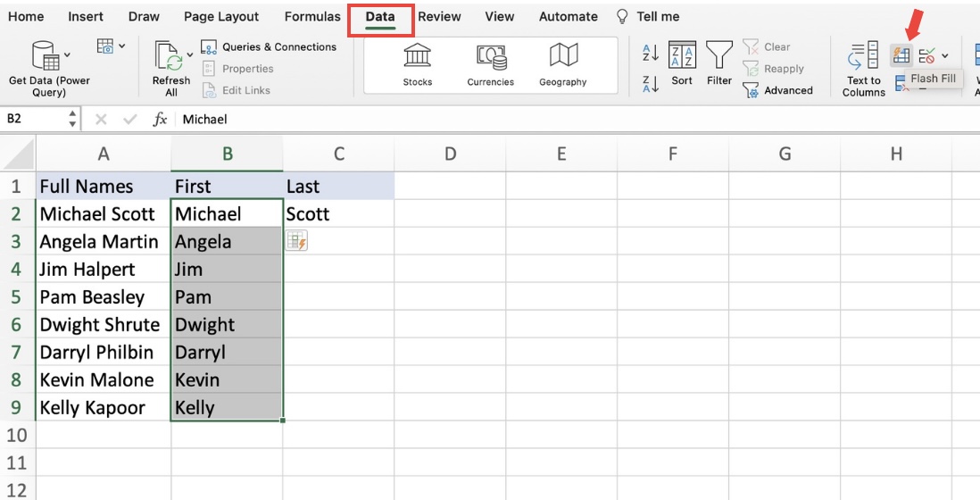Expand the Data from Picture dropdown arrow
The height and width of the screenshot is (500, 980).
[122, 46]
